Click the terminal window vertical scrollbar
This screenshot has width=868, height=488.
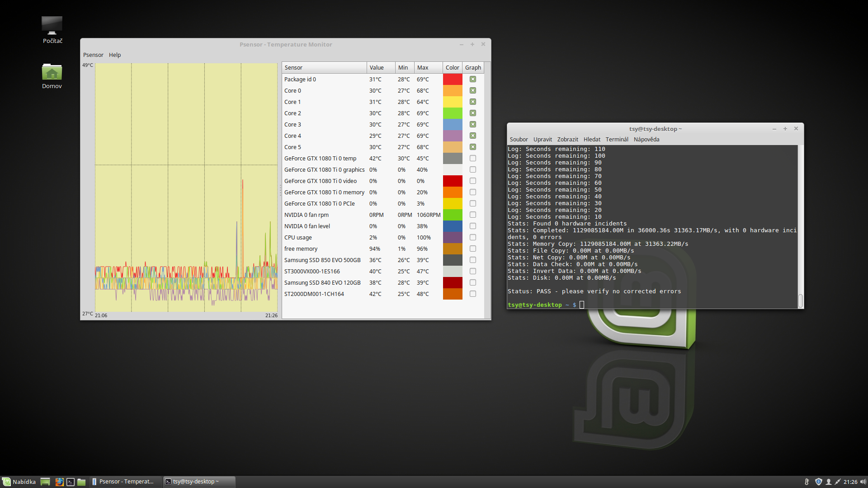(800, 300)
